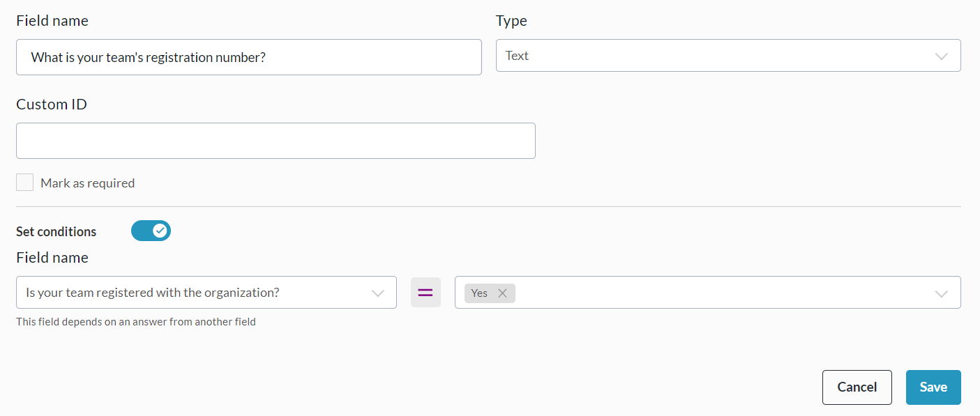Click the chevron arrow in the Type dropdown
Screen dimensions: 980x416
(x=942, y=56)
